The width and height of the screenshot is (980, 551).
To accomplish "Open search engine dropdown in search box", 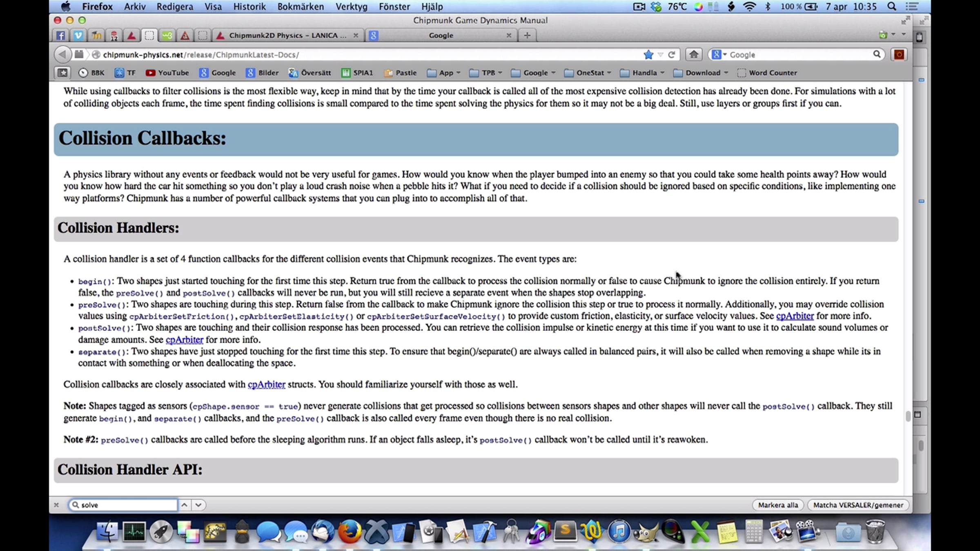I will pyautogui.click(x=719, y=54).
